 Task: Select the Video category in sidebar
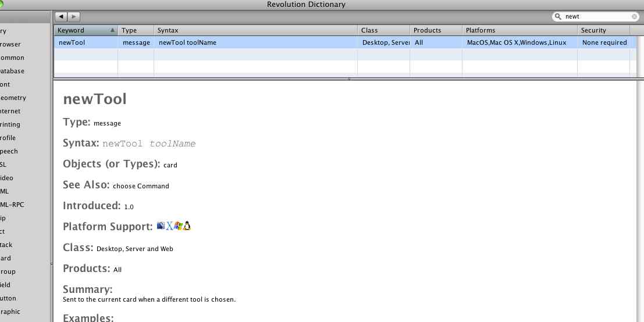[6, 178]
